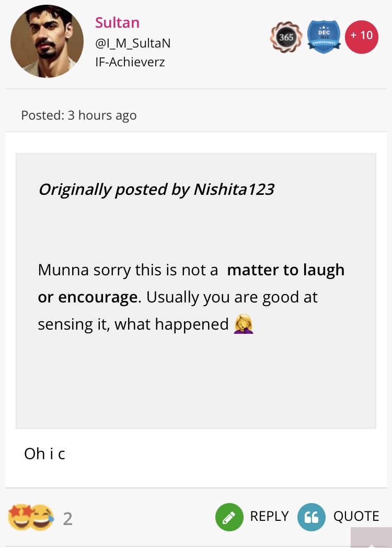This screenshot has width=392, height=548.
Task: Show the 2 reactions count
Action: pos(67,519)
